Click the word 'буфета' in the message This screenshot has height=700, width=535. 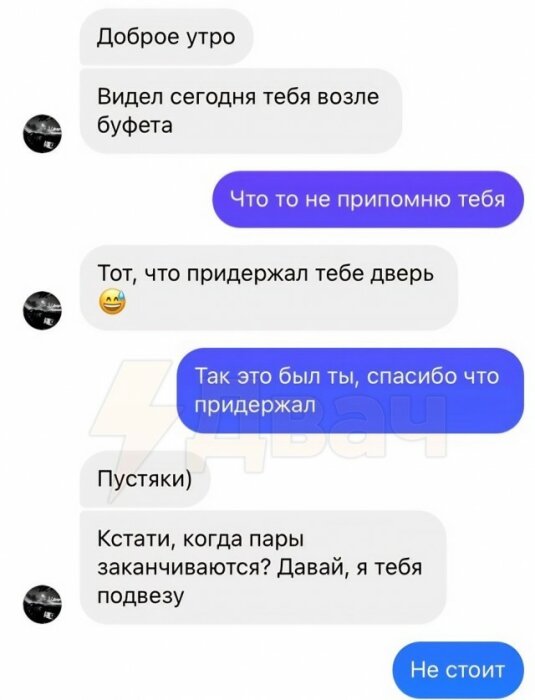click(x=135, y=125)
